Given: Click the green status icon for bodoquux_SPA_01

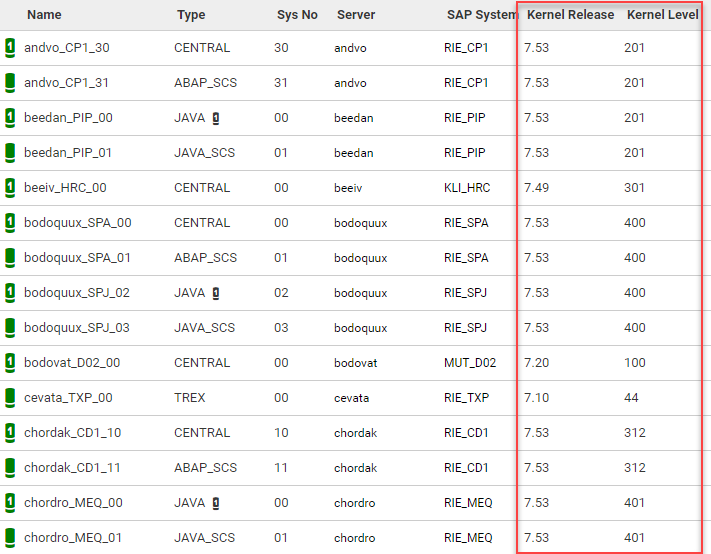Looking at the screenshot, I should coord(10,258).
